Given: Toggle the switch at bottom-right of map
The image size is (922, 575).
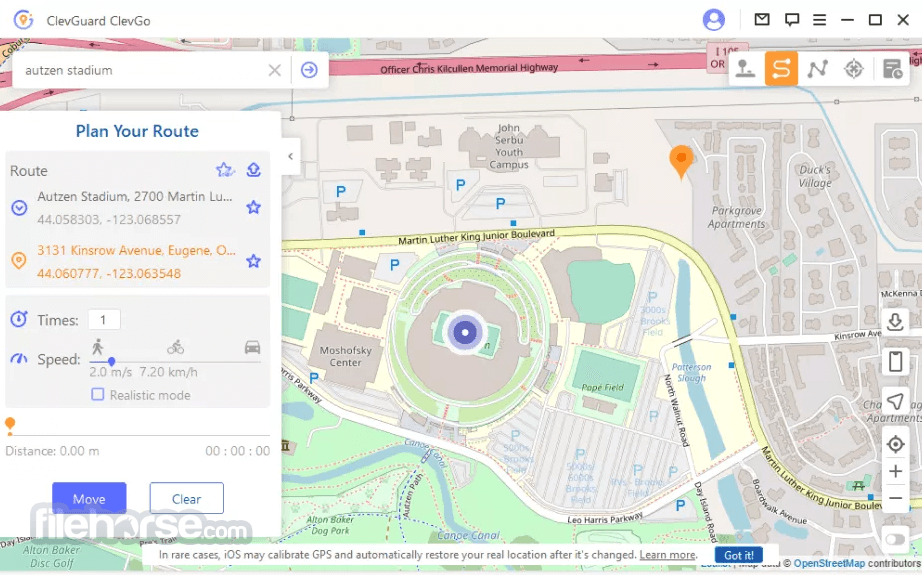Looking at the screenshot, I should point(895,539).
